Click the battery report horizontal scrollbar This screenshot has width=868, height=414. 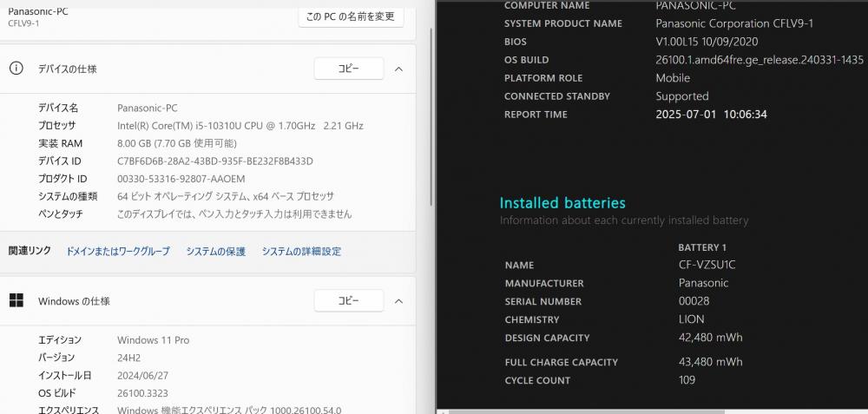[x=587, y=411]
